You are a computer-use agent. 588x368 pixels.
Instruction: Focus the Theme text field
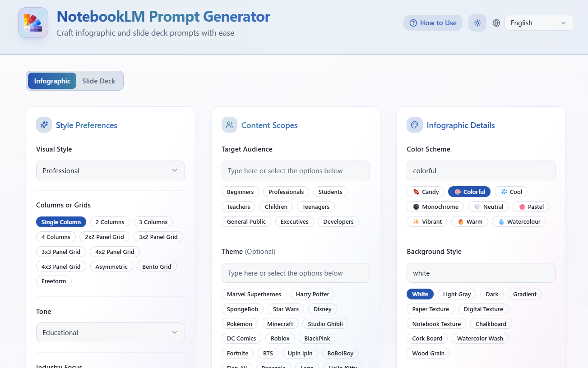pyautogui.click(x=296, y=273)
